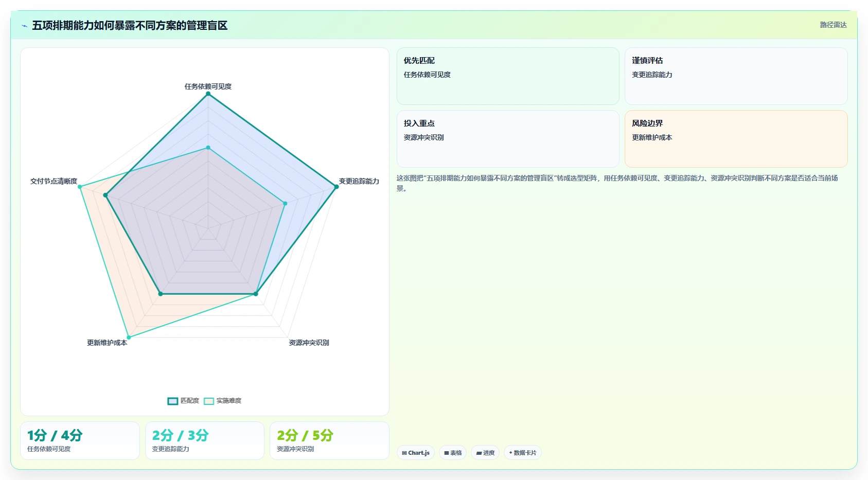Click the 2分 / 5分 score card
This screenshot has height=480, width=868.
(329, 440)
